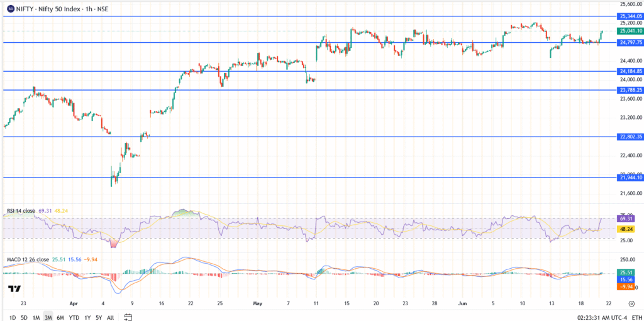Select the RSI 14 close legend
The height and width of the screenshot is (321, 644).
coord(21,210)
